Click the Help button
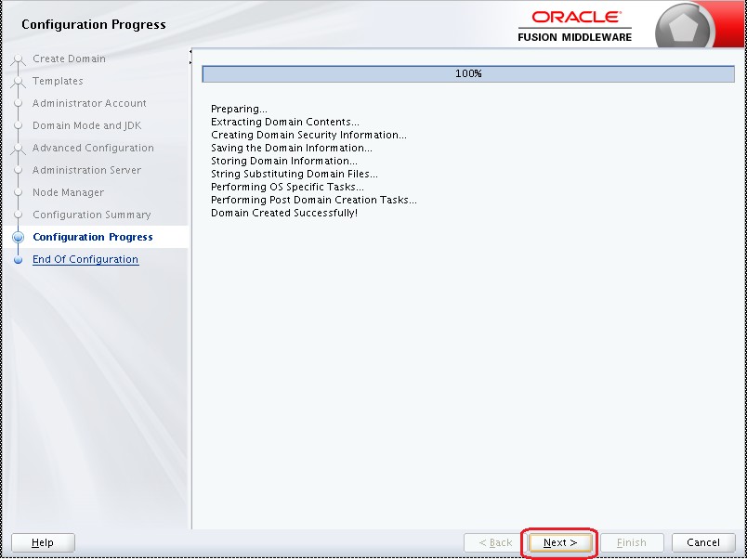Image resolution: width=747 pixels, height=560 pixels. (x=43, y=542)
